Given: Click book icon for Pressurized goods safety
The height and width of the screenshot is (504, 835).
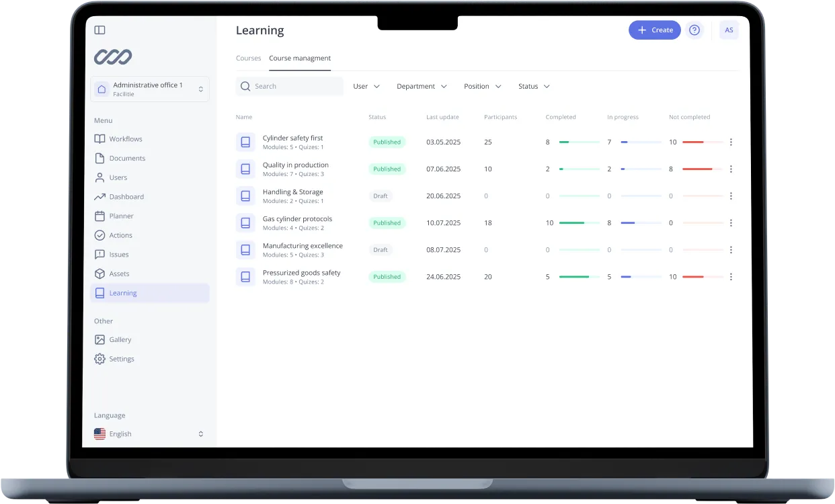Looking at the screenshot, I should (245, 277).
